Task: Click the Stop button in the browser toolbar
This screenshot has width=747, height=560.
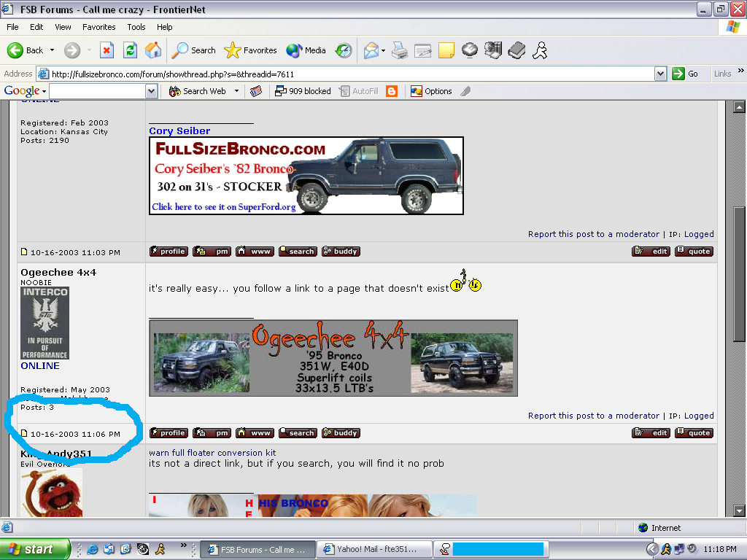Action: [107, 50]
